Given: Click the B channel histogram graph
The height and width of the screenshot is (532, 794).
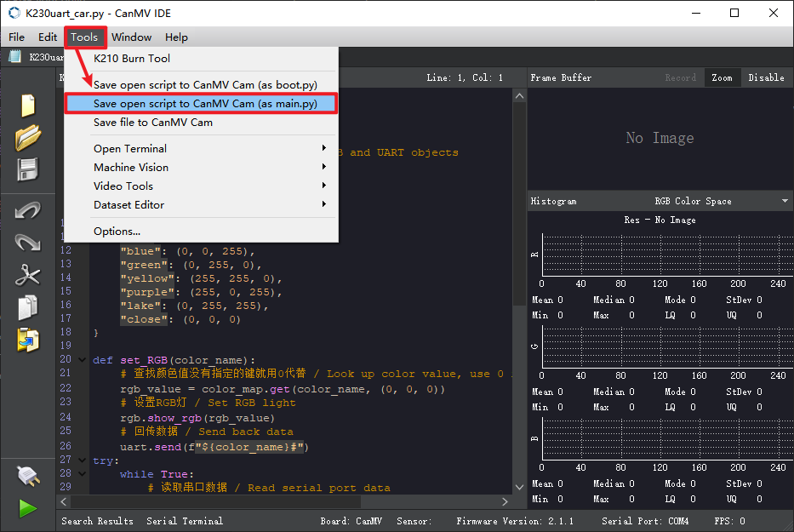Looking at the screenshot, I should point(667,438).
